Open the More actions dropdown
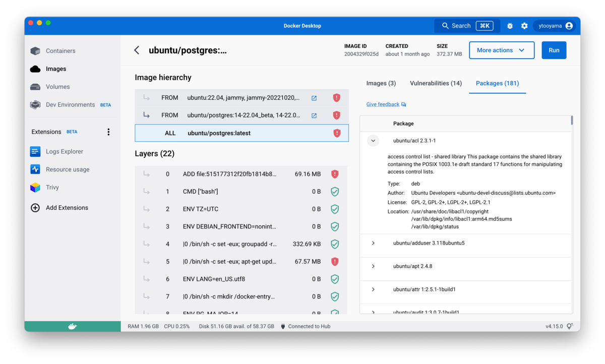The width and height of the screenshot is (605, 364). [502, 50]
